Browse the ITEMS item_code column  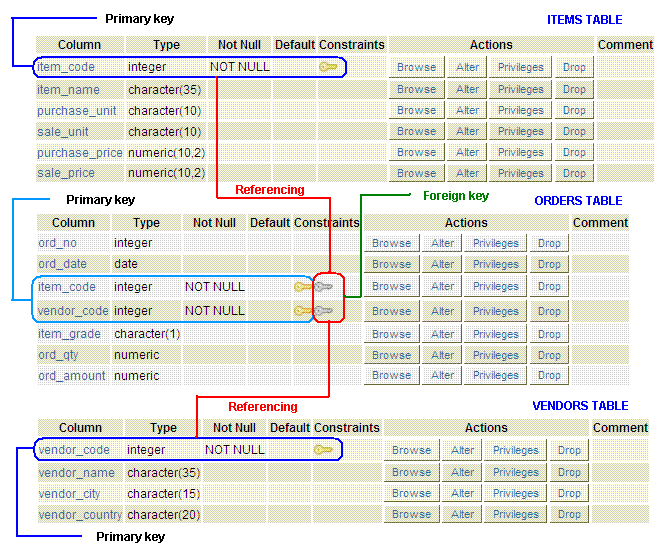pyautogui.click(x=417, y=67)
